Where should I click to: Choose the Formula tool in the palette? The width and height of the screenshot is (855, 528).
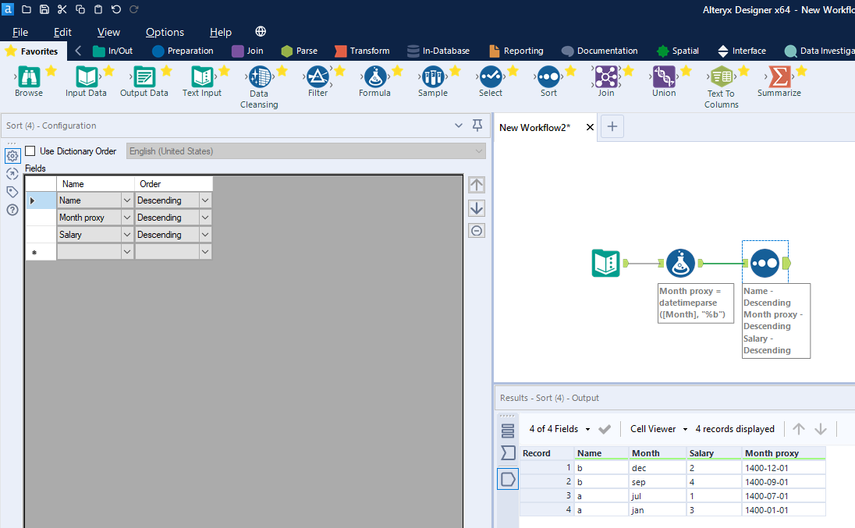374,77
